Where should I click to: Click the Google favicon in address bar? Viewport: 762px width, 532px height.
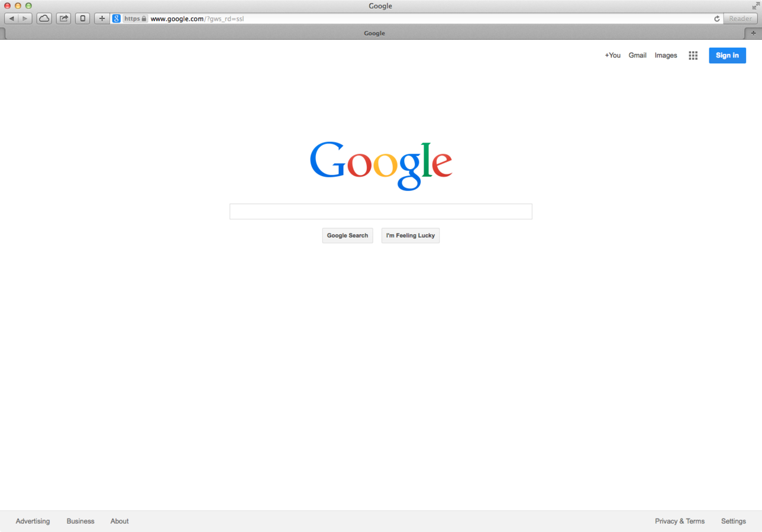[x=117, y=18]
